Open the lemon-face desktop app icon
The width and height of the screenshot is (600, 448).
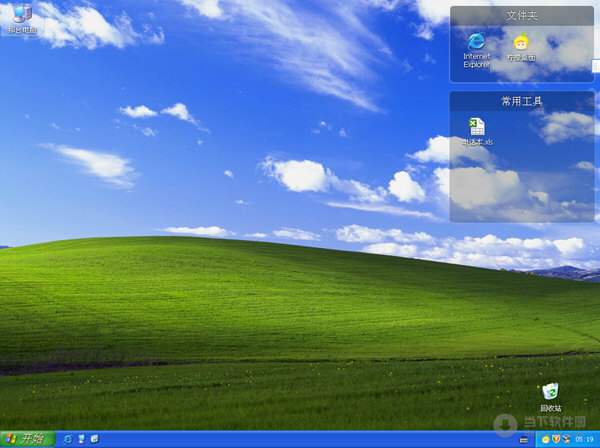click(521, 47)
